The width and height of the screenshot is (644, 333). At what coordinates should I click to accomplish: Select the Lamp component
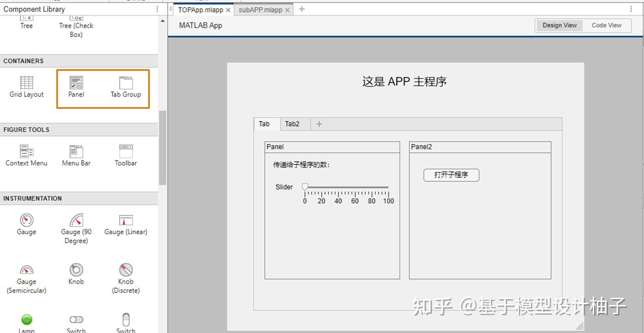coord(26,320)
